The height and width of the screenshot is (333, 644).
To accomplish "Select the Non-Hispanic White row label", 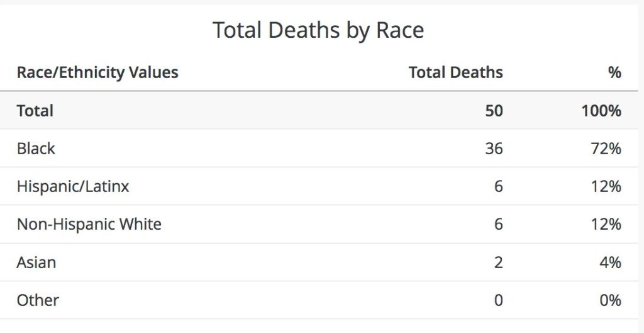I will click(x=89, y=224).
